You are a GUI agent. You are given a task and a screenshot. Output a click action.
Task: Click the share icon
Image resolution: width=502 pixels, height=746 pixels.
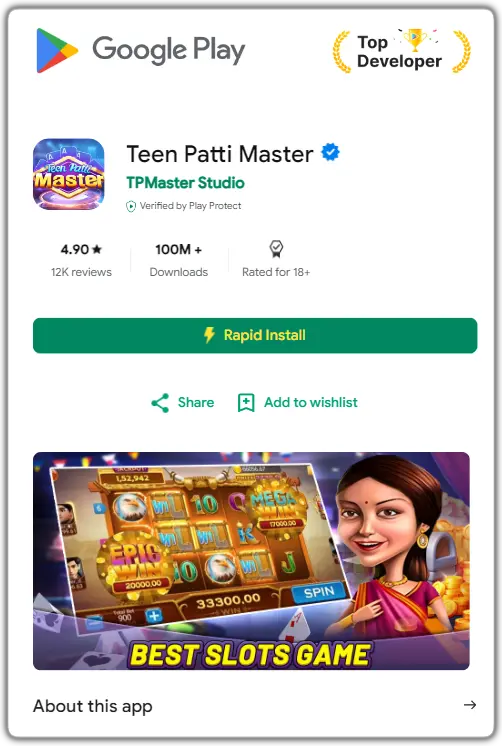coord(160,402)
